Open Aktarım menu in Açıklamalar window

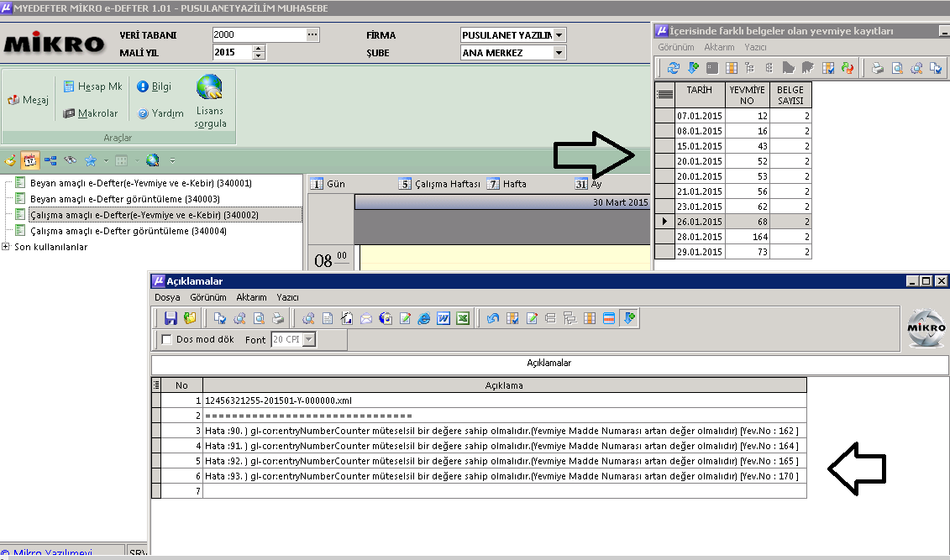pos(251,297)
